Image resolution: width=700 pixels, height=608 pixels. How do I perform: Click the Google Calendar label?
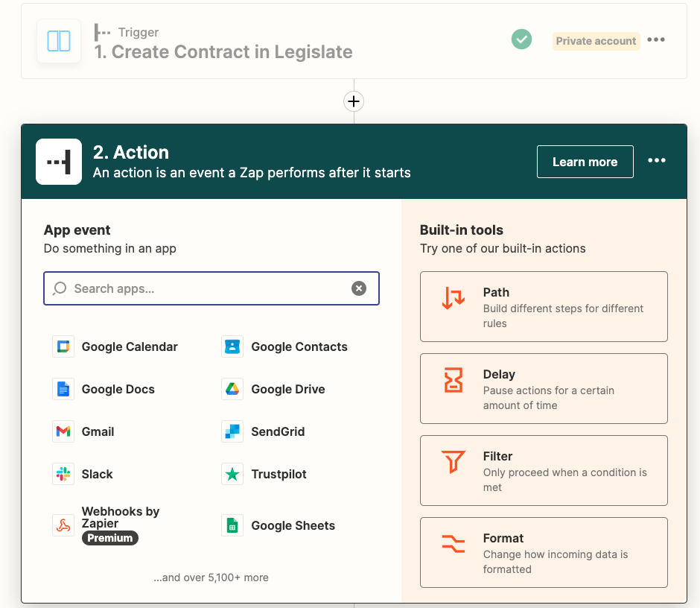pos(130,346)
